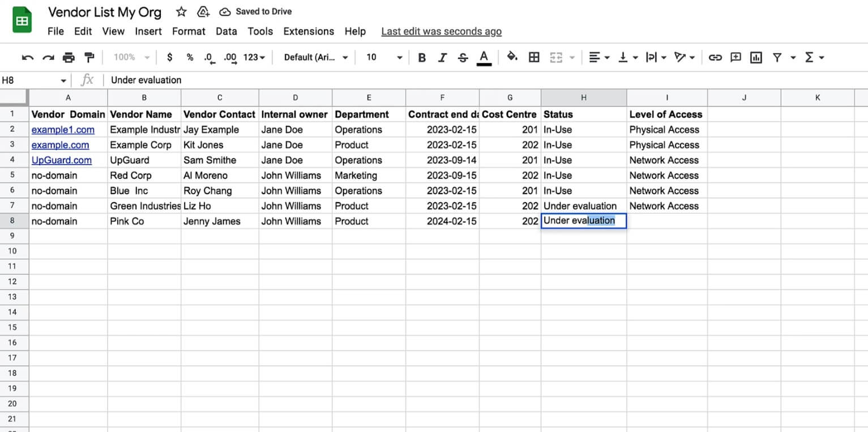Image resolution: width=868 pixels, height=432 pixels.
Task: Open the font size 10 dropdown
Action: click(x=384, y=57)
